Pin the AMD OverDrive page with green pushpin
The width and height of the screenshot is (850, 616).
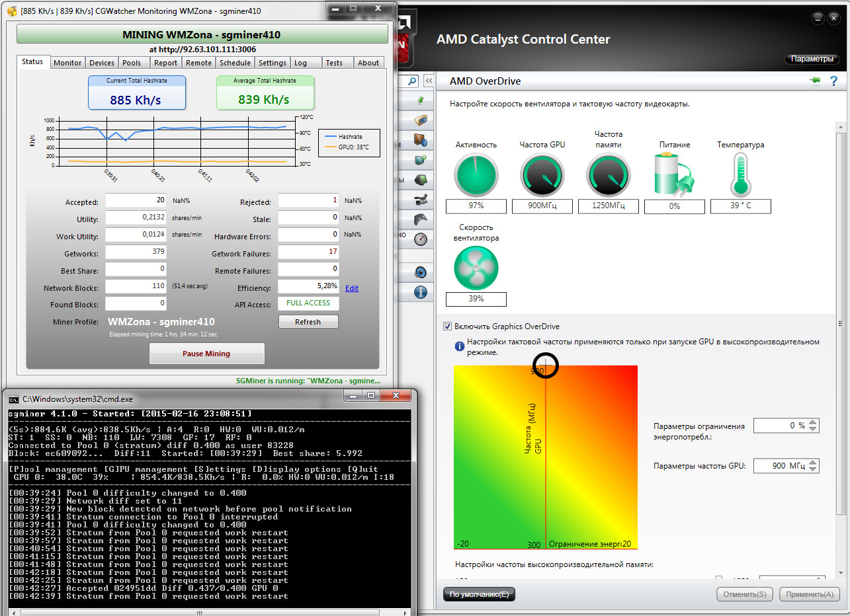click(x=815, y=81)
